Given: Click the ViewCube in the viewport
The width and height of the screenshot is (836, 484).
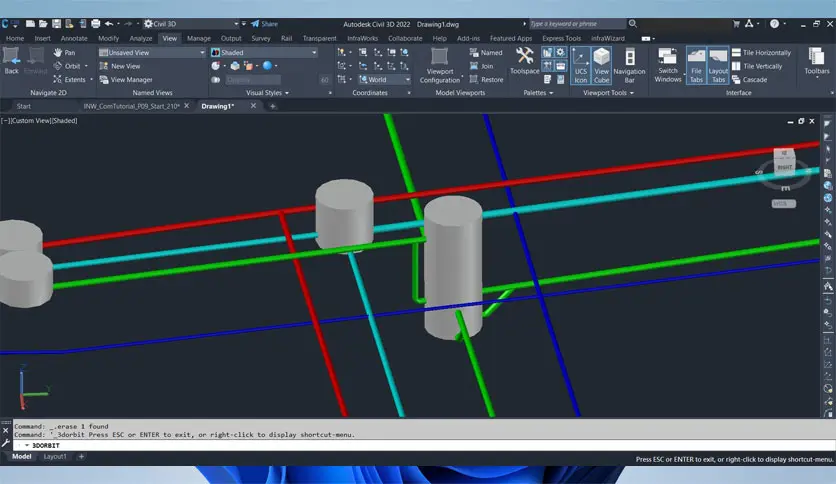Looking at the screenshot, I should pyautogui.click(x=784, y=162).
